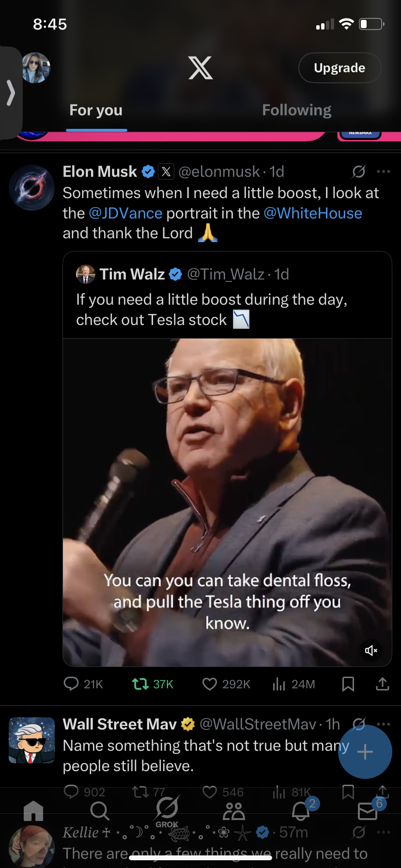Go to Home feed icon
Image resolution: width=401 pixels, height=868 pixels.
[x=33, y=810]
